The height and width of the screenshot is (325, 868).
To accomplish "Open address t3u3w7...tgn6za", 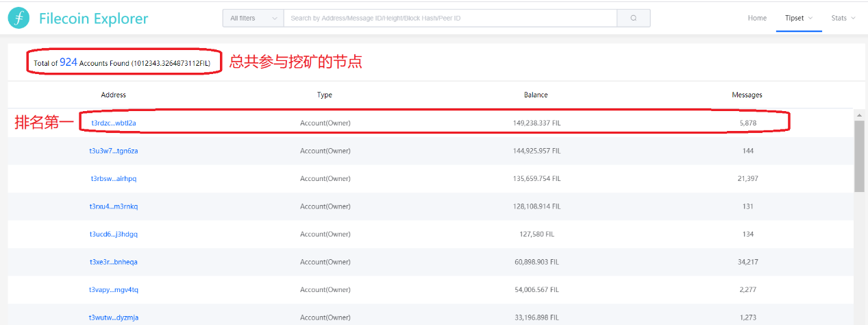I will pyautogui.click(x=114, y=151).
